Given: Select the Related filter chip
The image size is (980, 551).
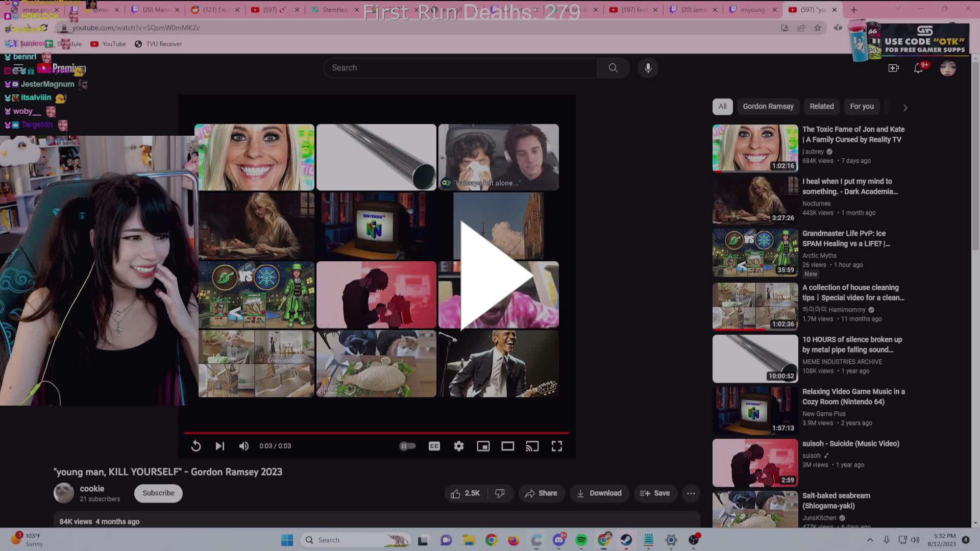Looking at the screenshot, I should point(821,107).
